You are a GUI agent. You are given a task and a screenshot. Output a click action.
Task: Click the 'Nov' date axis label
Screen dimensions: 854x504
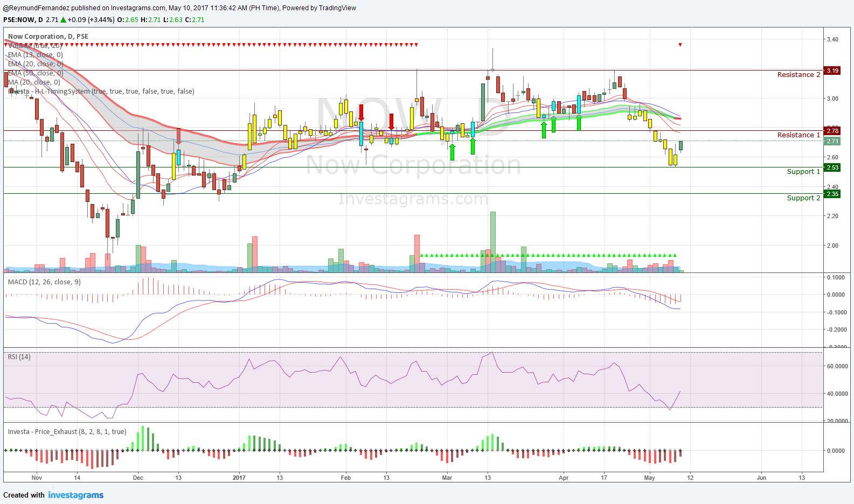pos(37,478)
